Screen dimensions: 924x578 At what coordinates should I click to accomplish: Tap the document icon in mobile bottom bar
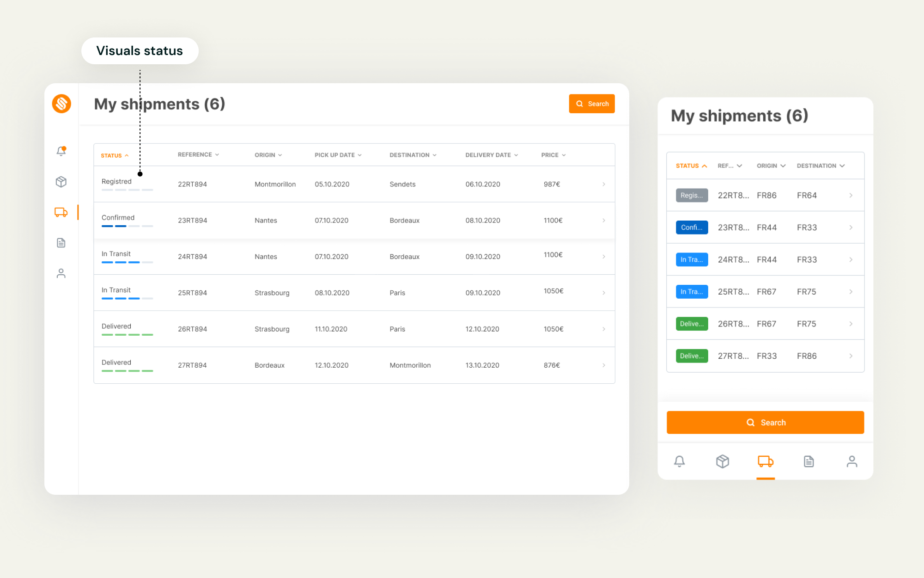coord(808,461)
